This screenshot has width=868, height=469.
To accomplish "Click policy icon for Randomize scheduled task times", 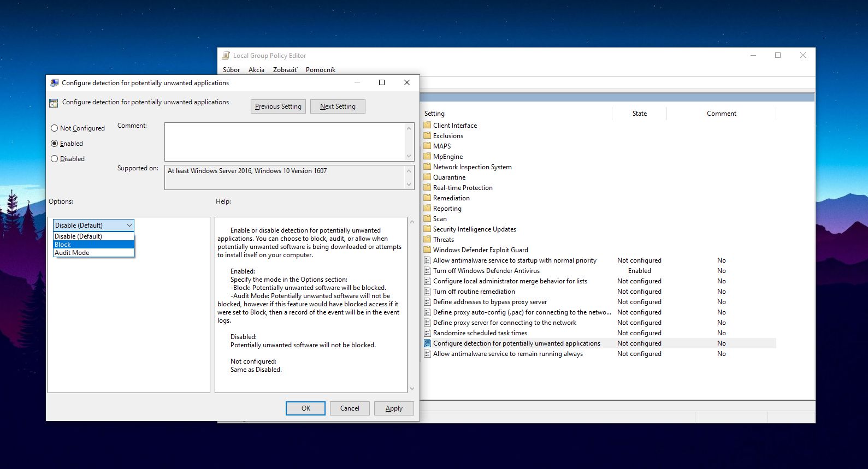I will click(427, 333).
